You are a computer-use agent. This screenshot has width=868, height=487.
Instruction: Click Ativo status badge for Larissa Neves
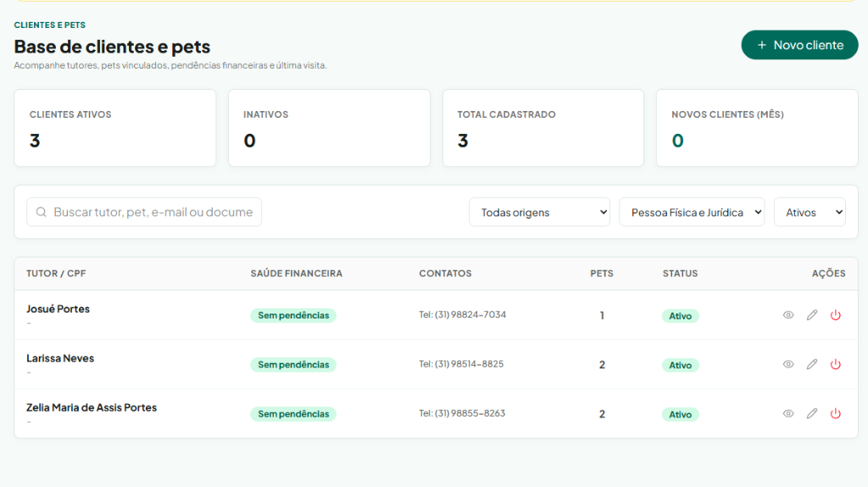click(681, 365)
